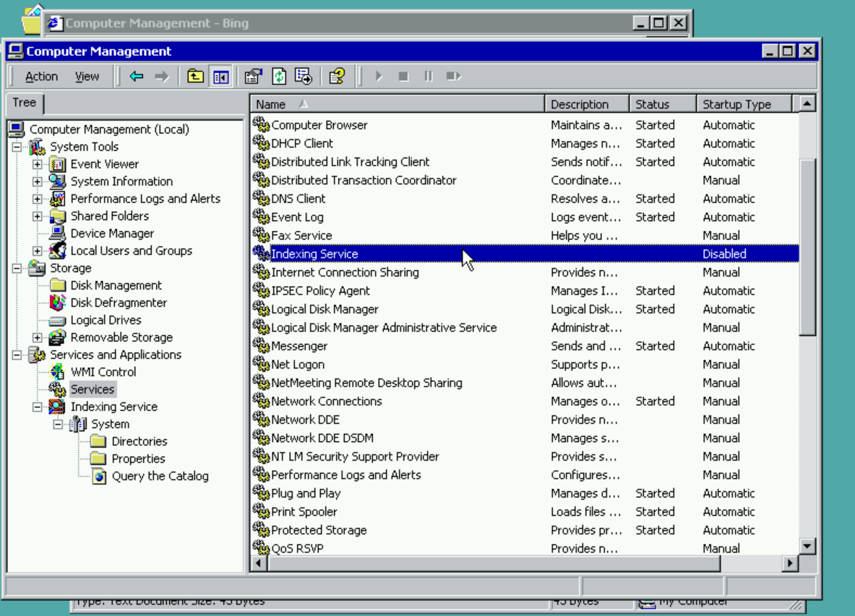Click the vertical scrollbar down arrow

[807, 547]
